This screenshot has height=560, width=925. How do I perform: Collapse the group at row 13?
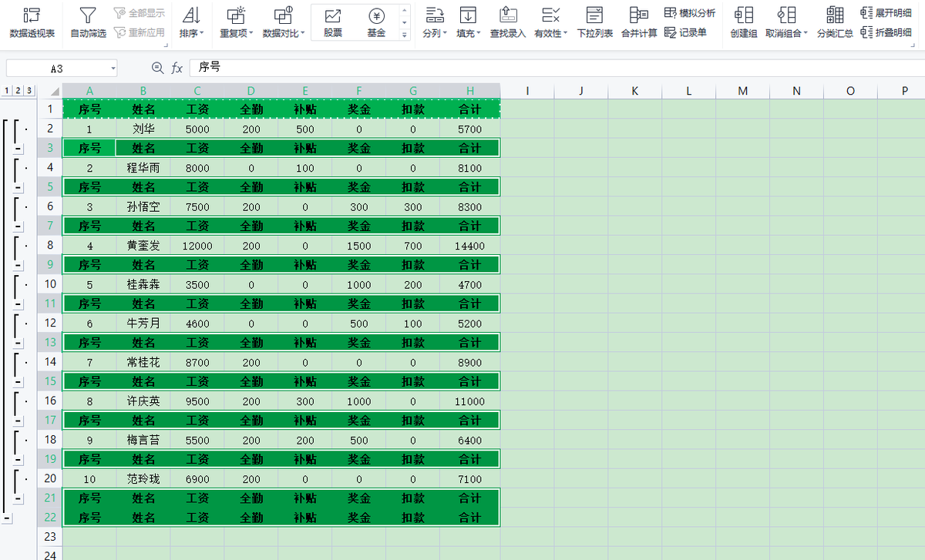coord(18,344)
